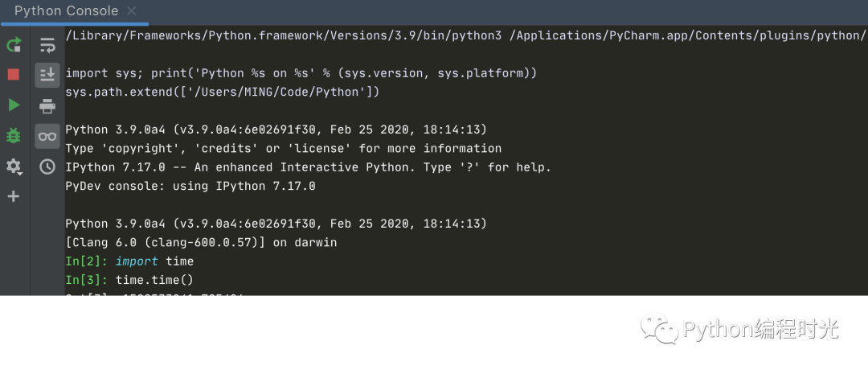
Task: Open command history with the clock icon
Action: 47,166
